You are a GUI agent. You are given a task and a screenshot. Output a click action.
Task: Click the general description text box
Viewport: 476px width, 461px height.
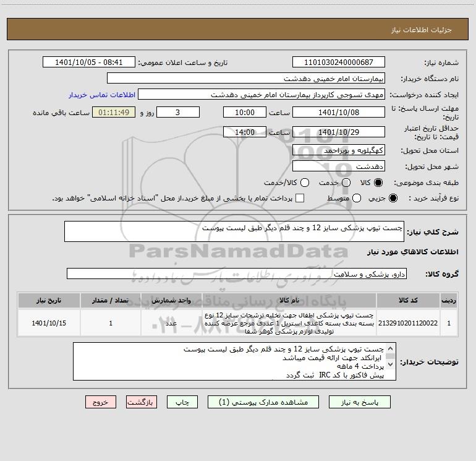234,231
